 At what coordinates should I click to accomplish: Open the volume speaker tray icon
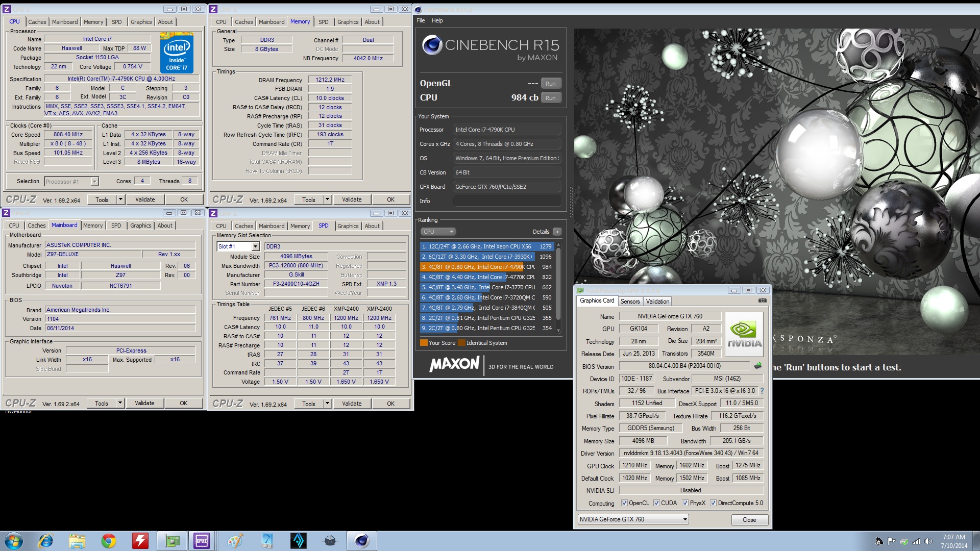pos(928,541)
